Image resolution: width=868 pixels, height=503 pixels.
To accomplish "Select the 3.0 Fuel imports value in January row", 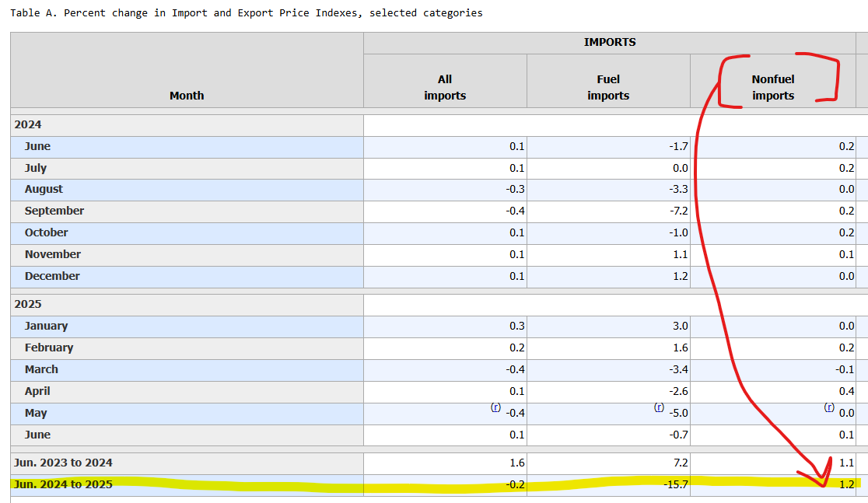I will tap(681, 326).
